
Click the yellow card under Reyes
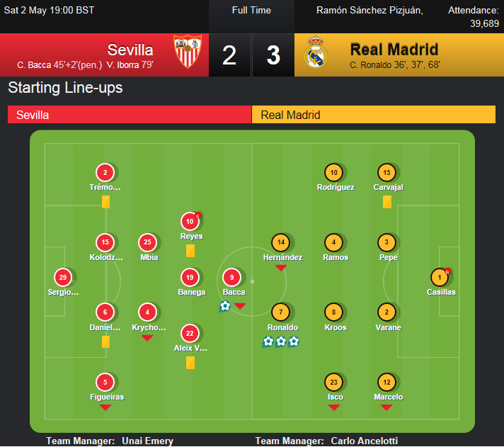(x=190, y=251)
